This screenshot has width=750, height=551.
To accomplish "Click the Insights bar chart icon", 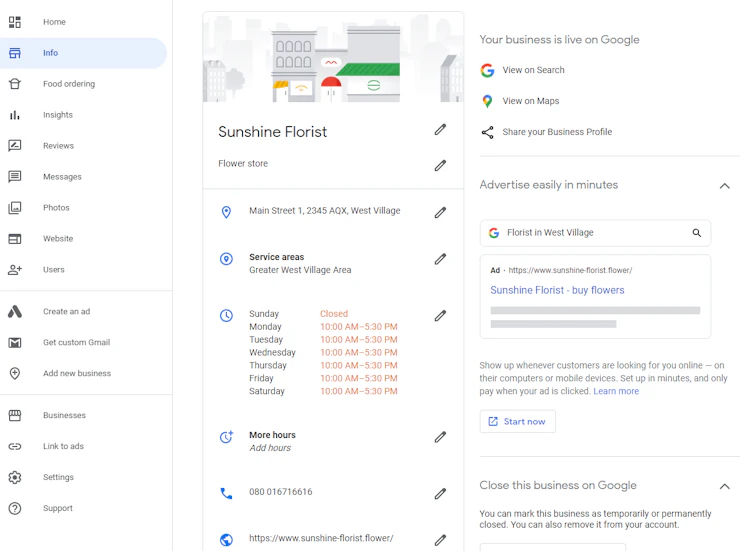I will click(15, 115).
